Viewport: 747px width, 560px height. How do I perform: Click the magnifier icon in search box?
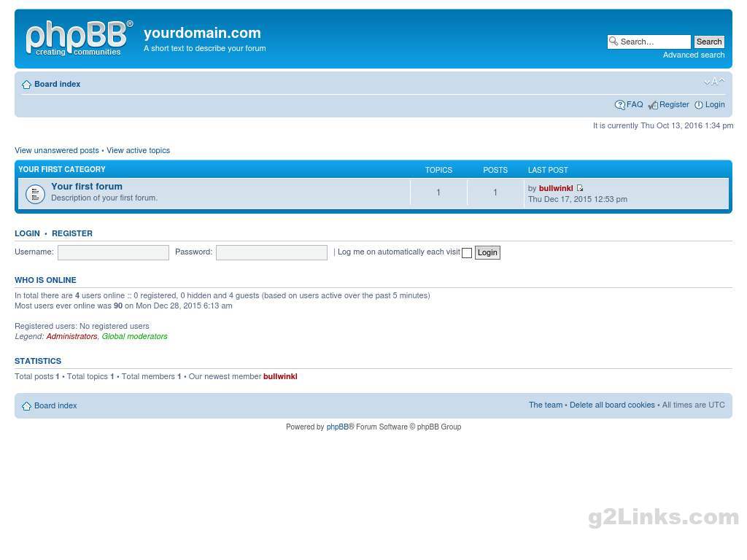[614, 42]
